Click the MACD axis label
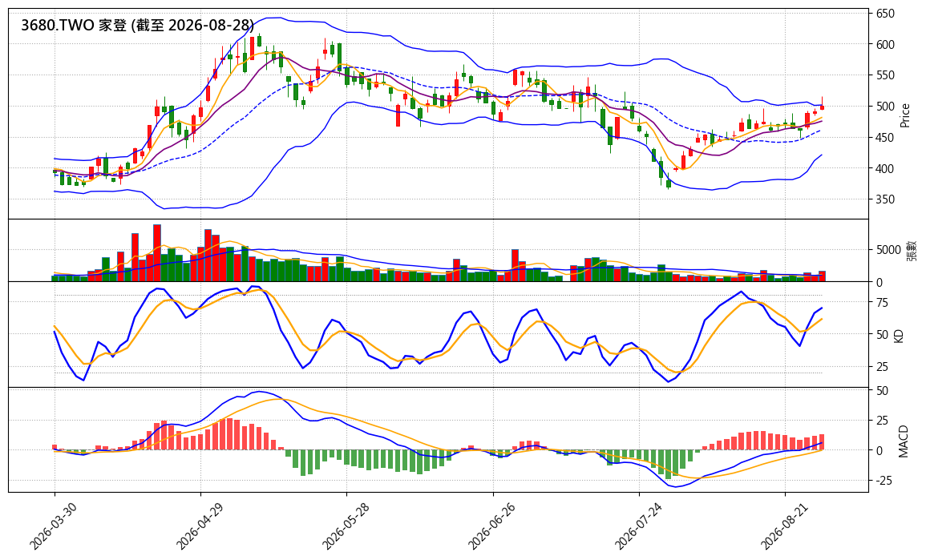 [x=903, y=441]
